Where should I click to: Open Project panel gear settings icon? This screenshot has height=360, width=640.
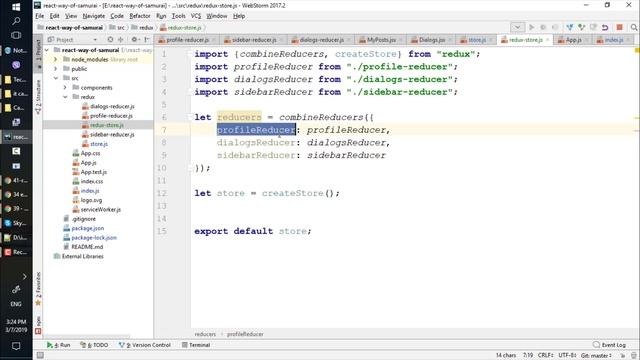click(x=134, y=40)
